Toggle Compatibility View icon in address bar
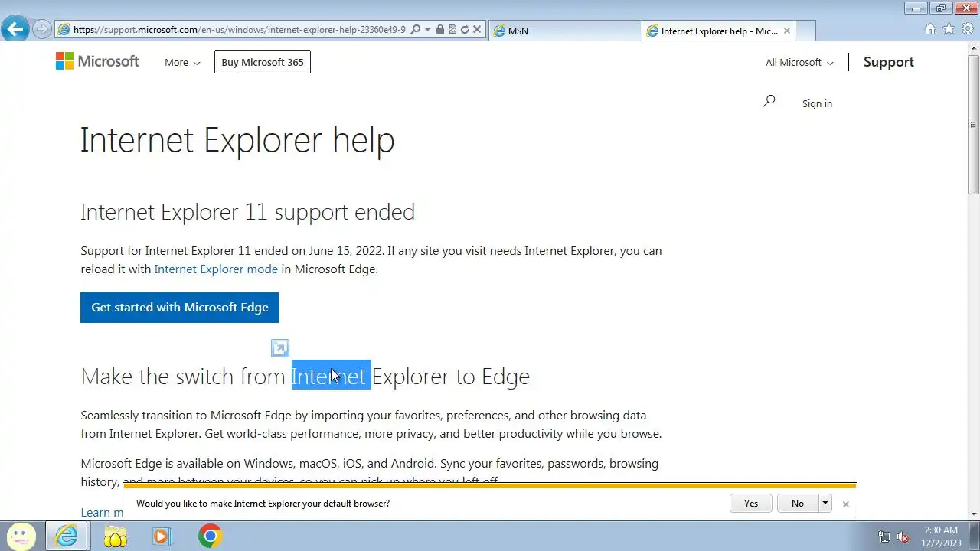The image size is (980, 551). 452,30
